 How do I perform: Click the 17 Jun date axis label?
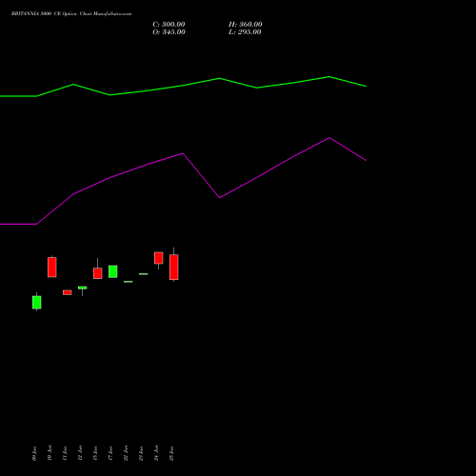point(110,453)
